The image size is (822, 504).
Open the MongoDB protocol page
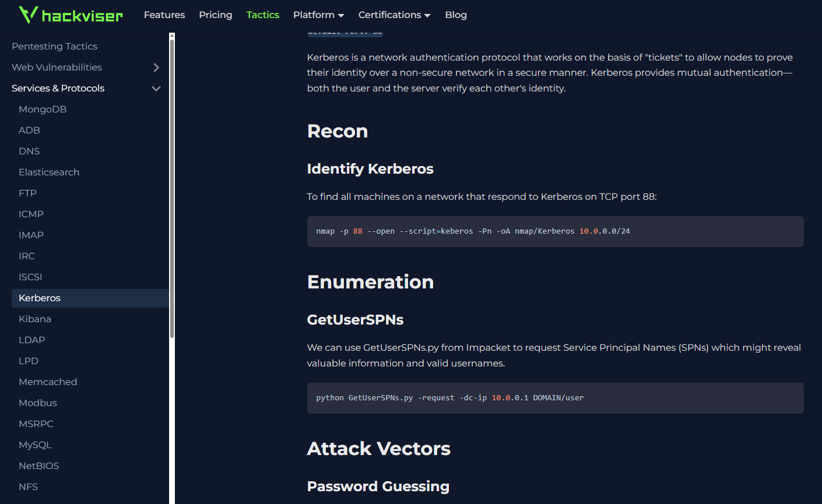coord(43,109)
